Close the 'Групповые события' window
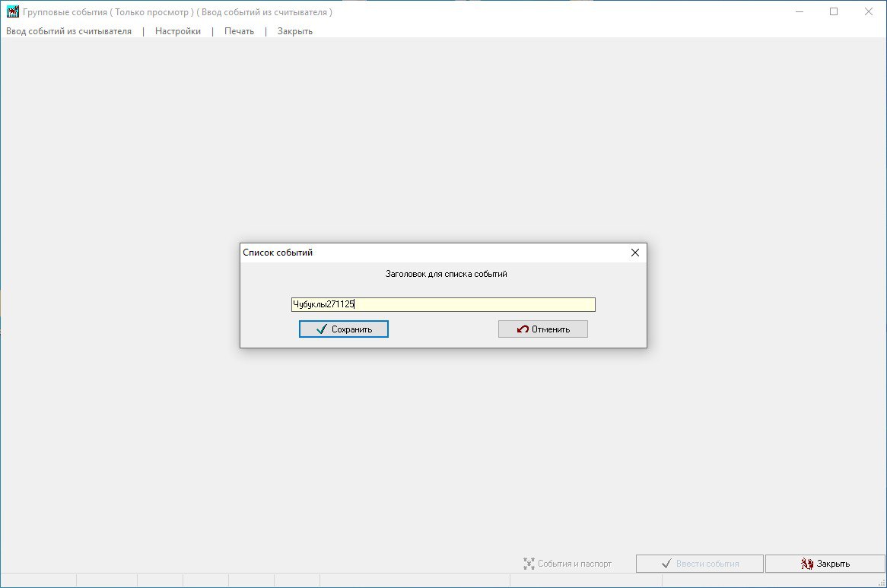The width and height of the screenshot is (887, 588). [x=868, y=11]
